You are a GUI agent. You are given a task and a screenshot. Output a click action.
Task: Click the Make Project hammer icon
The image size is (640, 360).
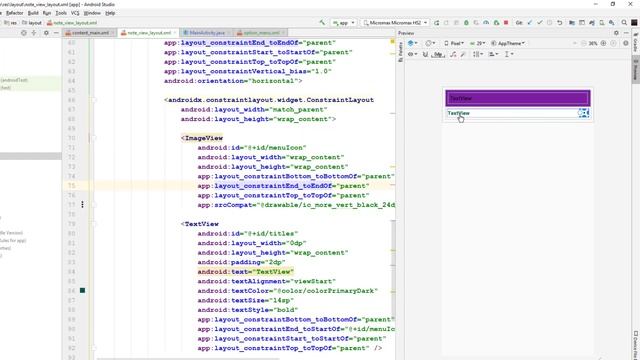322,23
